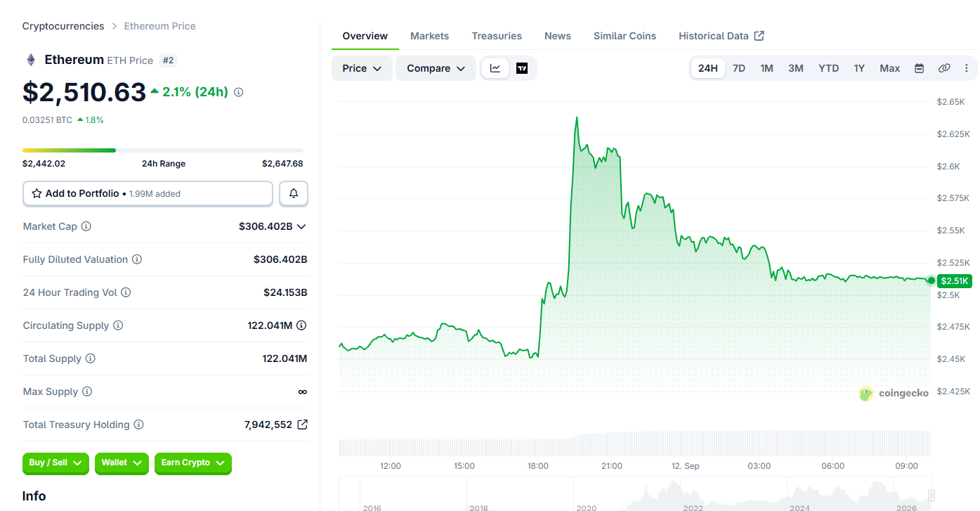Show Market Cap info tooltip icon
Image resolution: width=980 pixels, height=511 pixels.
[86, 226]
